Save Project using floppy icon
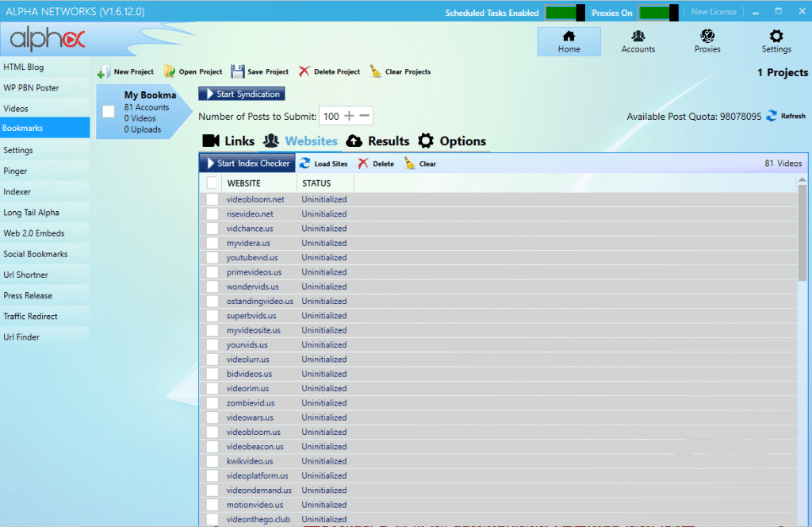The image size is (812, 527). click(x=238, y=71)
